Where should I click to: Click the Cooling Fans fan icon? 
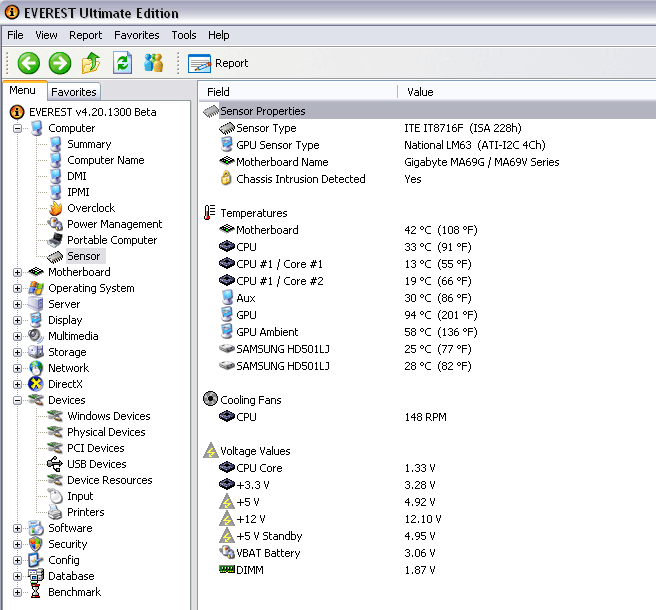(x=210, y=399)
